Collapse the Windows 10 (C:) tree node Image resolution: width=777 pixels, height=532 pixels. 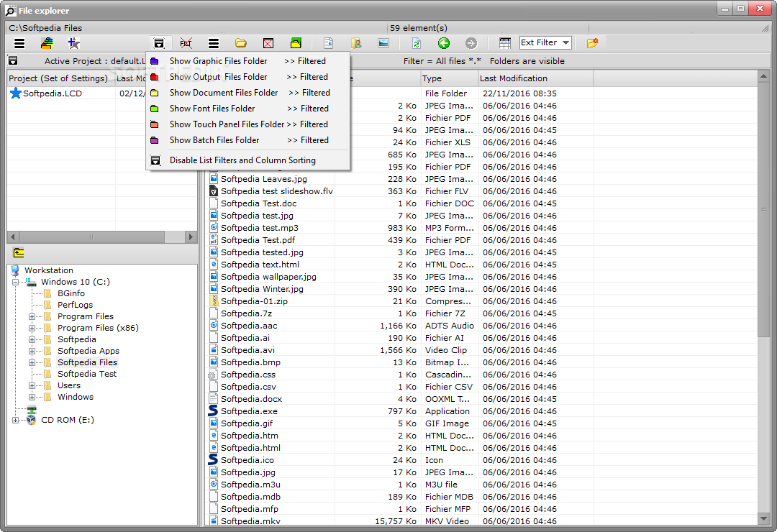[x=15, y=282]
